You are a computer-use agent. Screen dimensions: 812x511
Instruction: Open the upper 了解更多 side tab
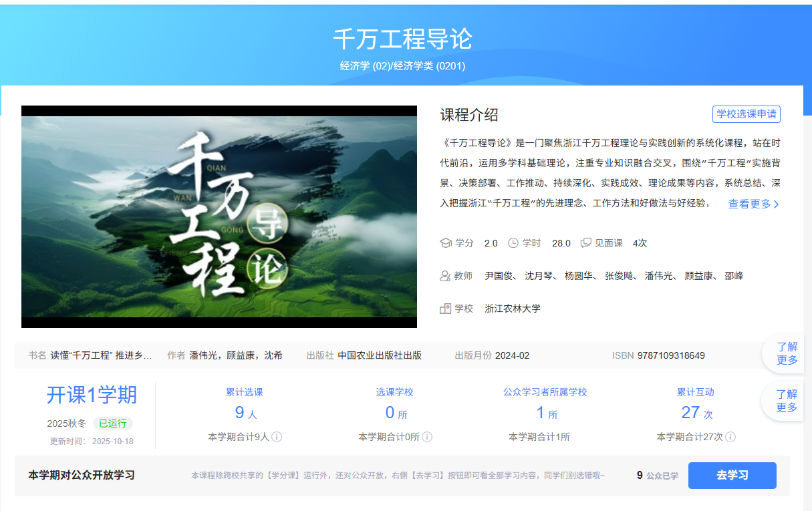(x=787, y=353)
